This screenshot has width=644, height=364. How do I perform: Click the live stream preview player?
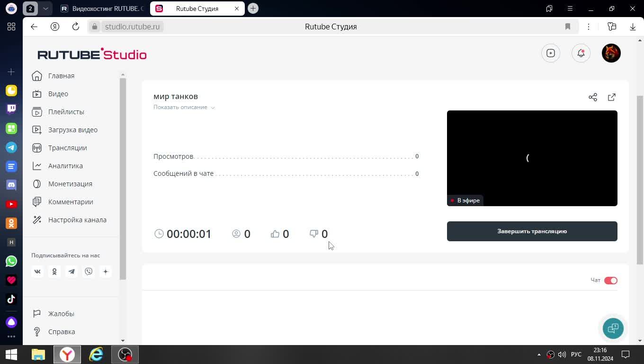(x=532, y=158)
